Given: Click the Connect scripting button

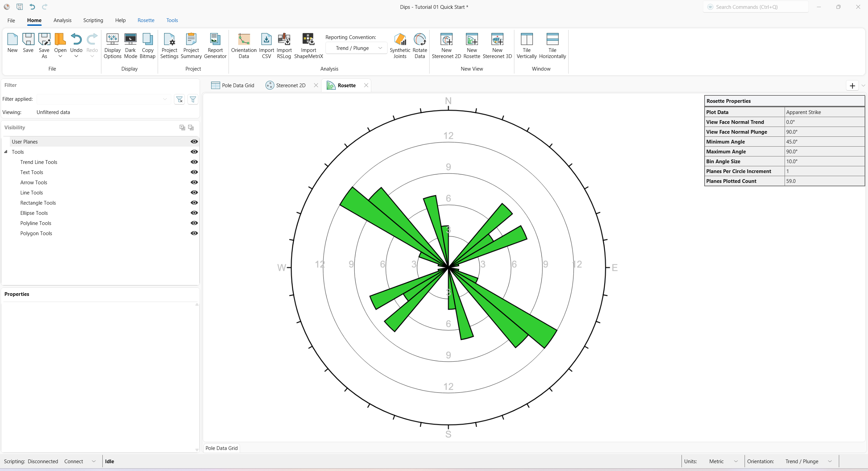Looking at the screenshot, I should click(74, 461).
